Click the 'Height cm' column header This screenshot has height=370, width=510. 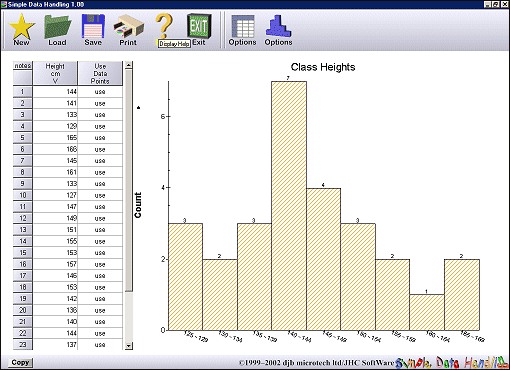coord(55,73)
